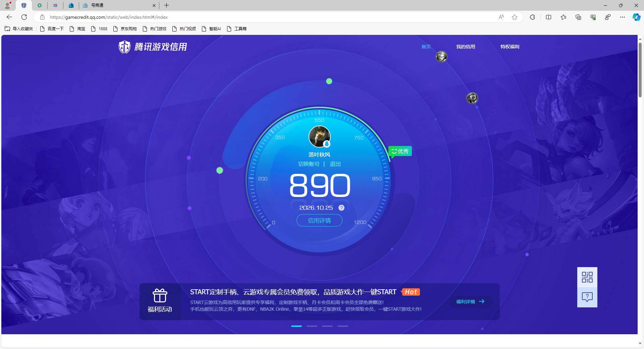Image resolution: width=644 pixels, height=349 pixels.
Task: Open the favorites list icon
Action: click(563, 17)
